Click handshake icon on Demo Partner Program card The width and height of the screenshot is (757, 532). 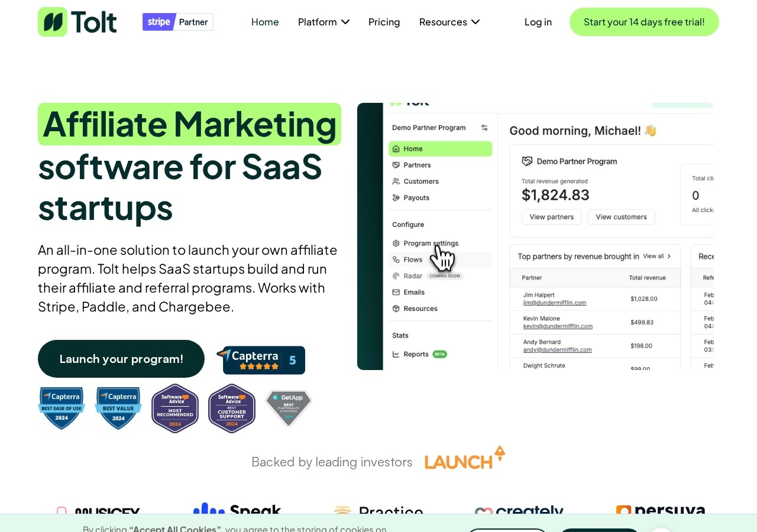[527, 161]
